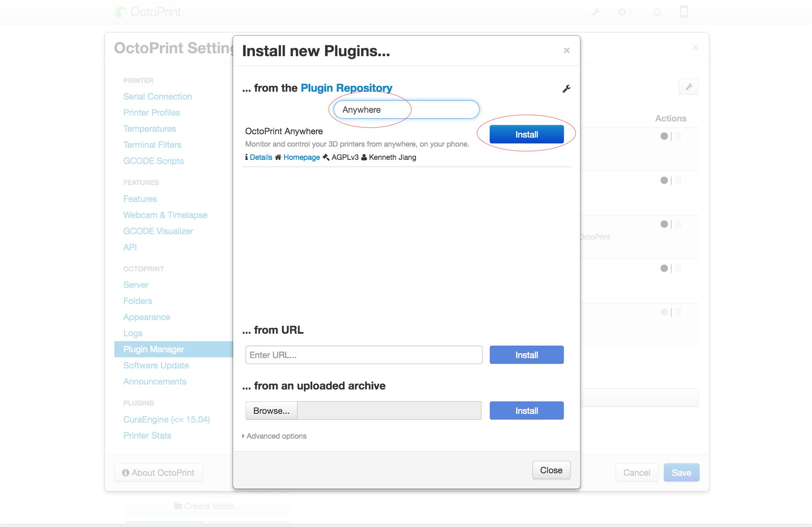The height and width of the screenshot is (527, 812).
Task: Open GCODE Scripts settings
Action: click(154, 161)
